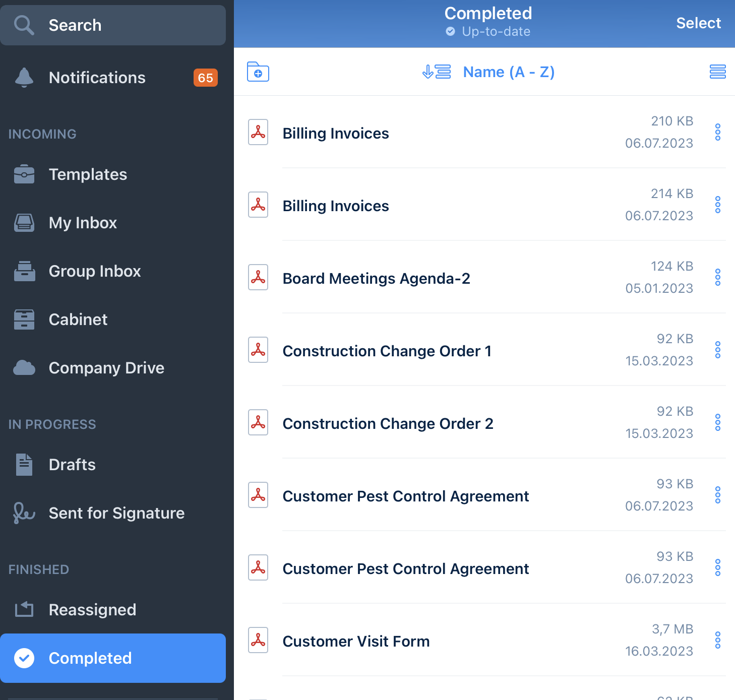Open Templates from the sidebar
Image resolution: width=735 pixels, height=700 pixels.
point(87,174)
